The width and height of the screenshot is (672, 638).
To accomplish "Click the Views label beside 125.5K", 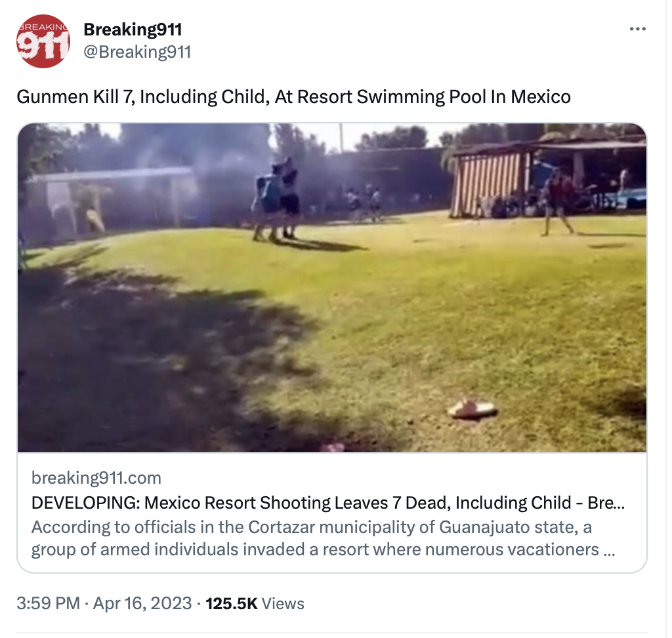I will [283, 604].
